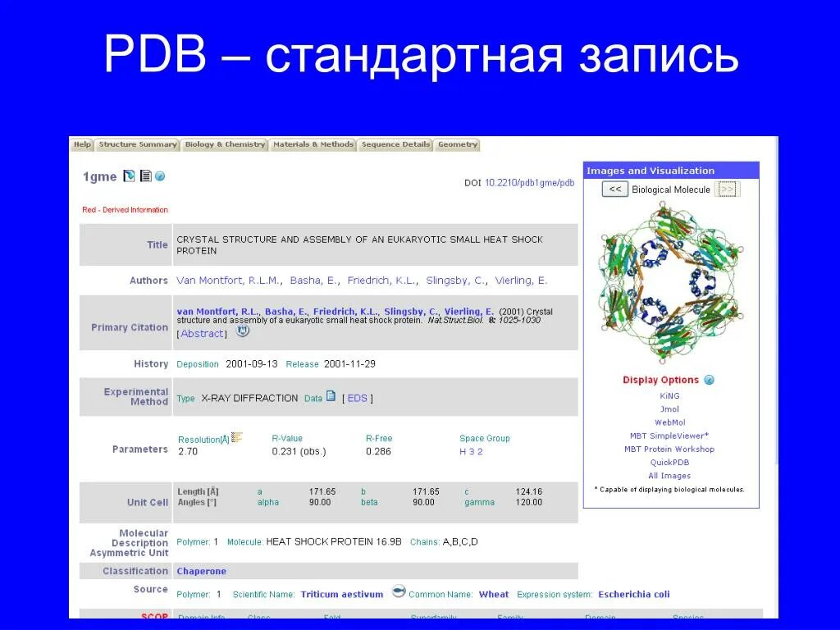Click author Friedrich, K.L. in Authors row
The width and height of the screenshot is (840, 630).
pyautogui.click(x=381, y=281)
